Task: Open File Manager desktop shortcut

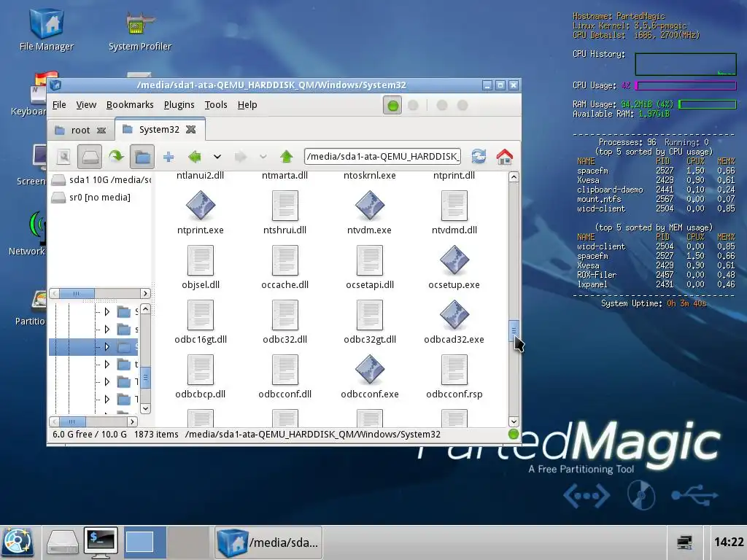Action: pos(46,29)
